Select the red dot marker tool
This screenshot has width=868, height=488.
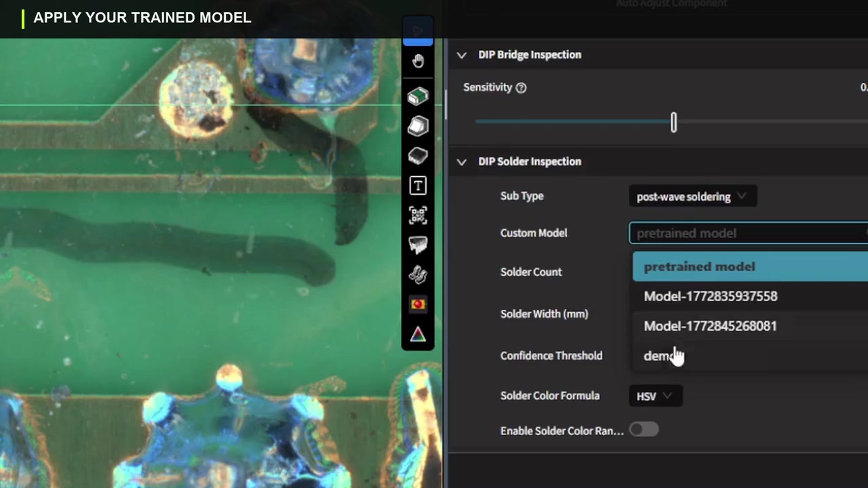(418, 304)
